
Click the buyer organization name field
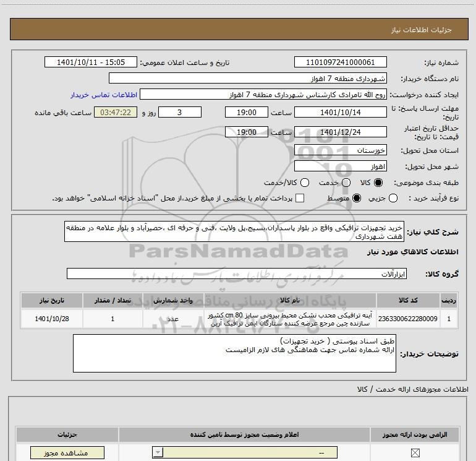[x=248, y=79]
